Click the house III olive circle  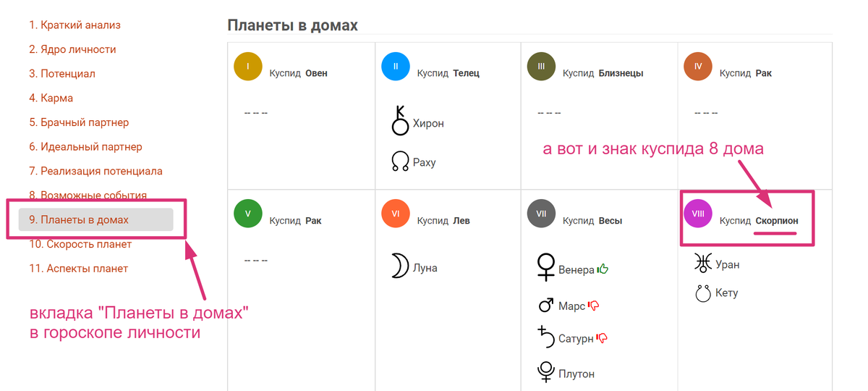(x=542, y=66)
